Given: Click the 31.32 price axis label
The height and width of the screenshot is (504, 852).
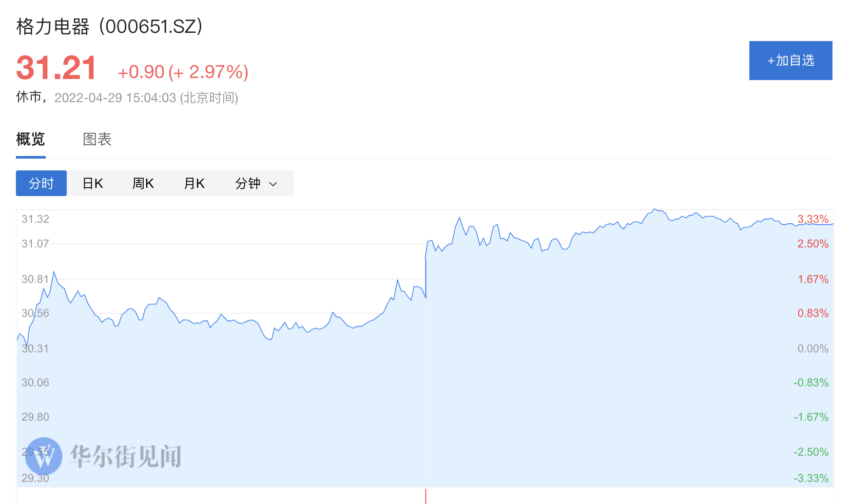Looking at the screenshot, I should pyautogui.click(x=35, y=219).
